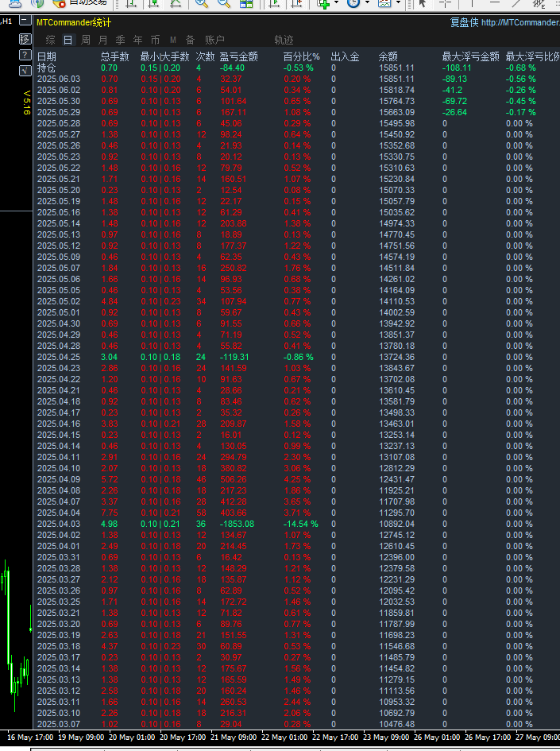This screenshot has width=560, height=751.
Task: Open the templates dropdown arrow
Action: pos(398,3)
